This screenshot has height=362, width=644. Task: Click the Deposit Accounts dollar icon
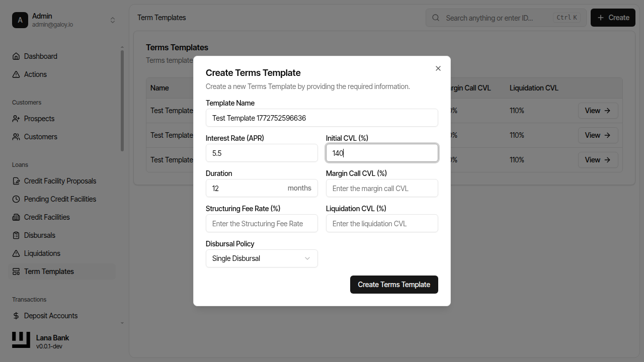point(16,316)
